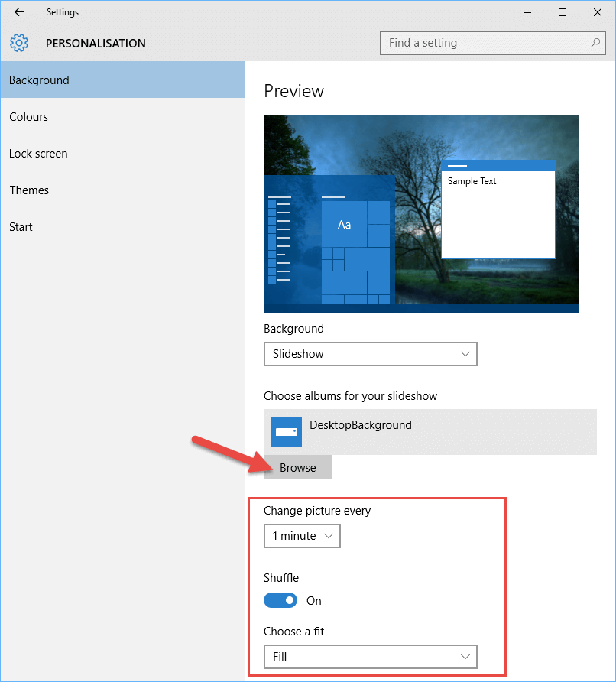616x682 pixels.
Task: Open the Themes section
Action: point(123,190)
